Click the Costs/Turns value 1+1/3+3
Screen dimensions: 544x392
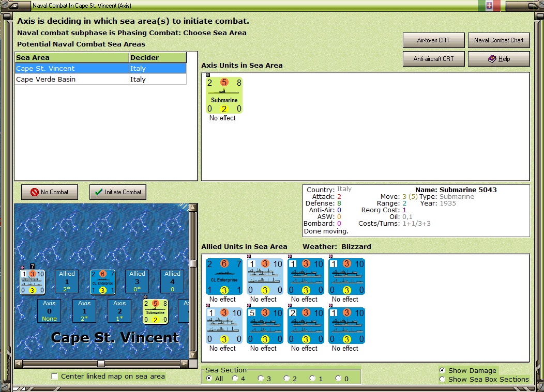pos(416,224)
